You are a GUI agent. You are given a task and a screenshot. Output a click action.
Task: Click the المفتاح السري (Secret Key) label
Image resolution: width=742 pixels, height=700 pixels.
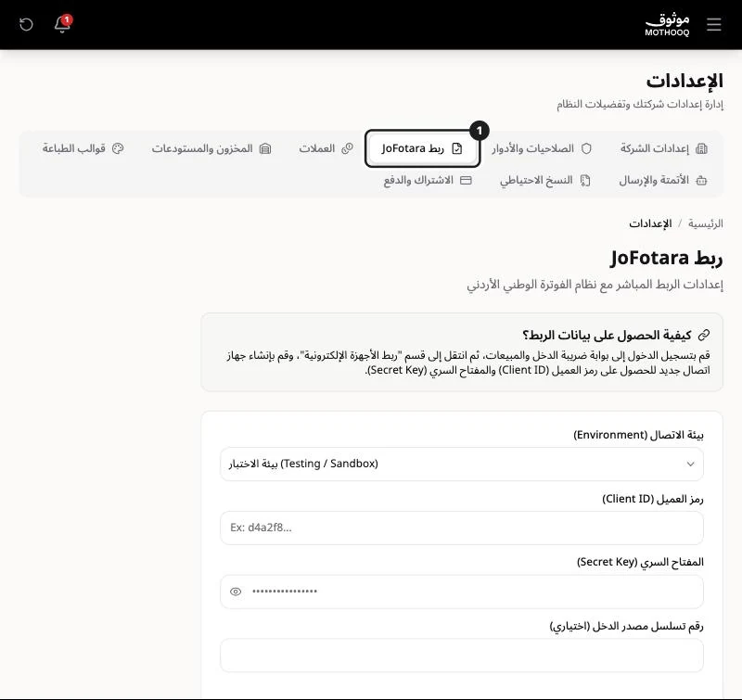pyautogui.click(x=640, y=562)
